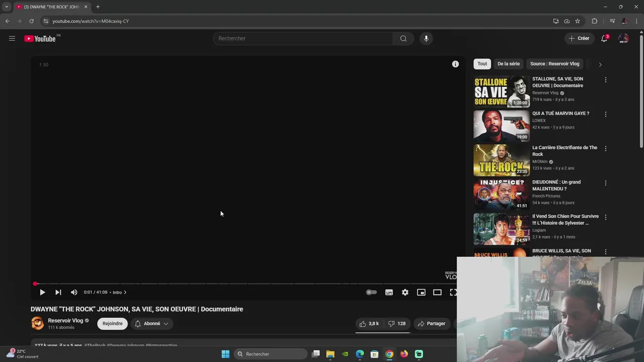Go back in browser history
This screenshot has width=644, height=362.
[7, 21]
